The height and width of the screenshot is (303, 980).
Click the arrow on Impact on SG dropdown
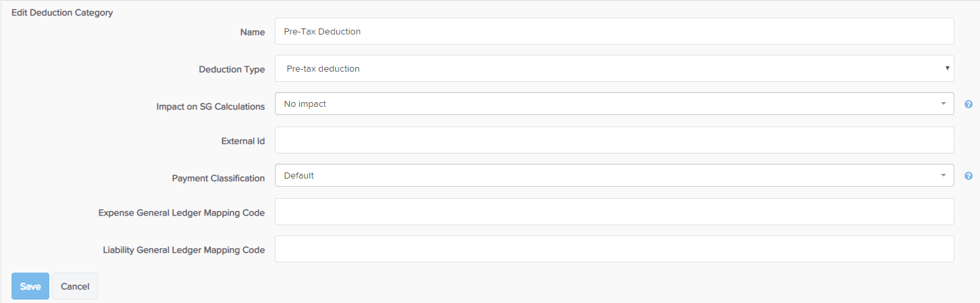[943, 104]
